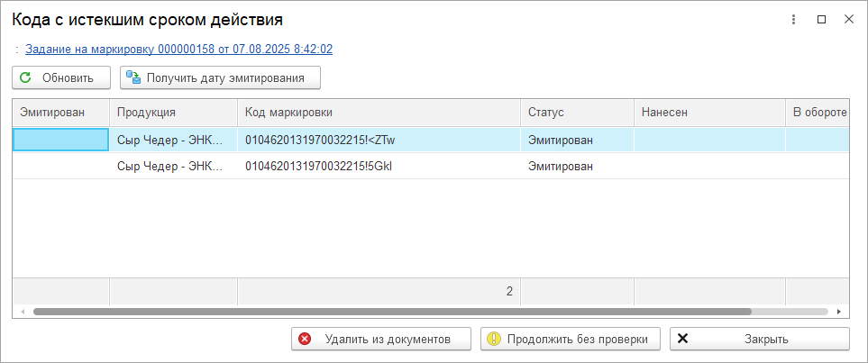Select marking code ending !<ZTw

(x=320, y=140)
